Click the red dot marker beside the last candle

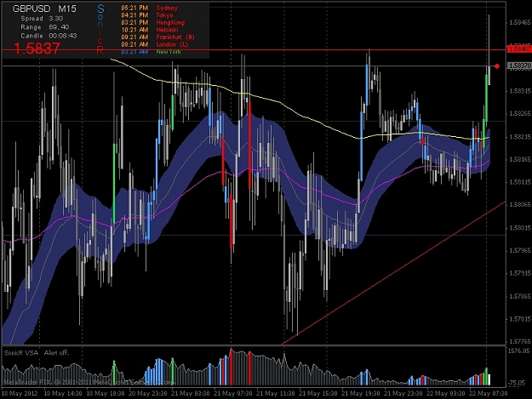pyautogui.click(x=497, y=66)
